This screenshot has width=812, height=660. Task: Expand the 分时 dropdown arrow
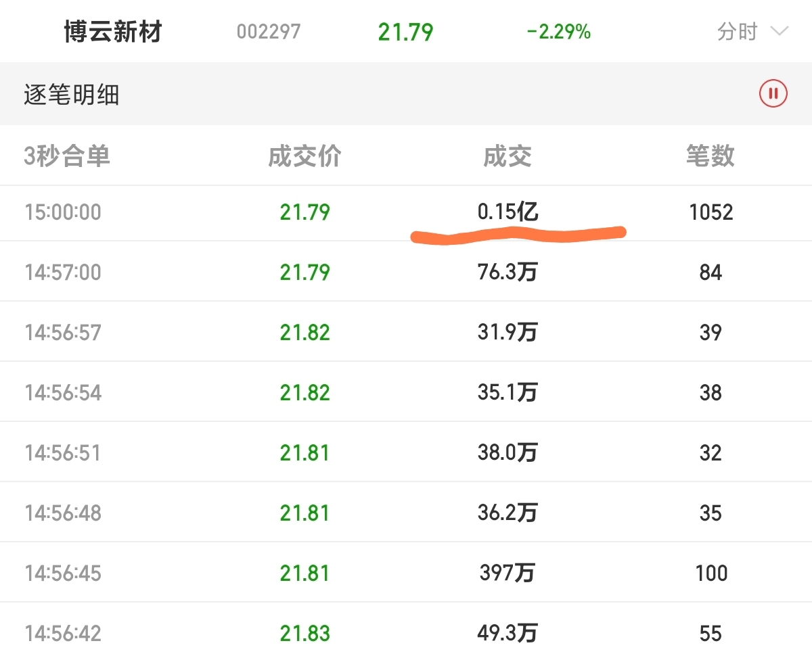(779, 32)
